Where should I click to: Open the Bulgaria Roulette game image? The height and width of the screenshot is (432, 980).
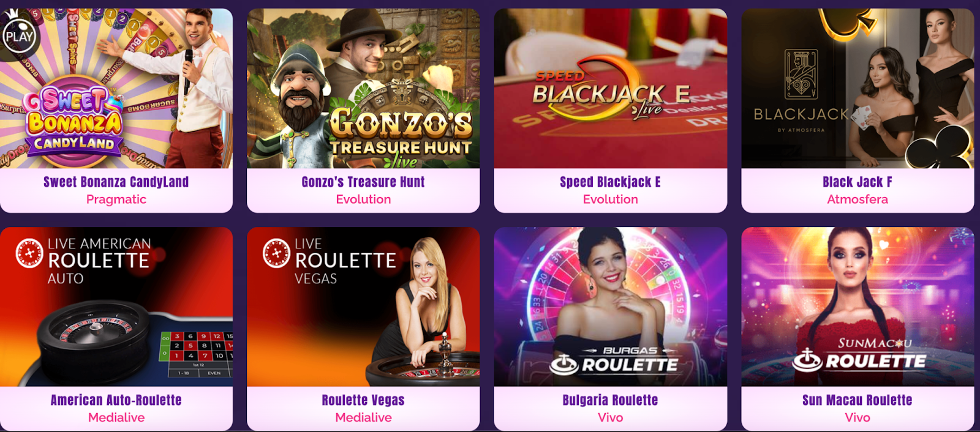click(x=611, y=307)
